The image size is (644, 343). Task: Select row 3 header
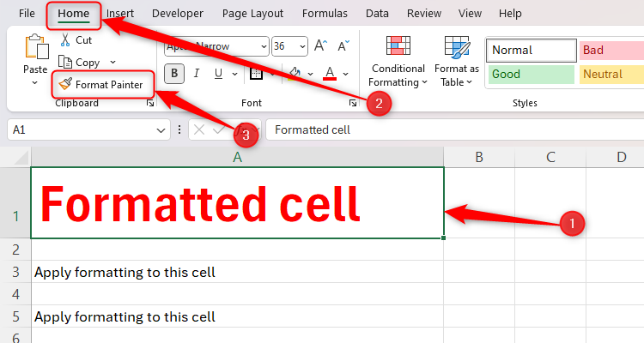15,272
